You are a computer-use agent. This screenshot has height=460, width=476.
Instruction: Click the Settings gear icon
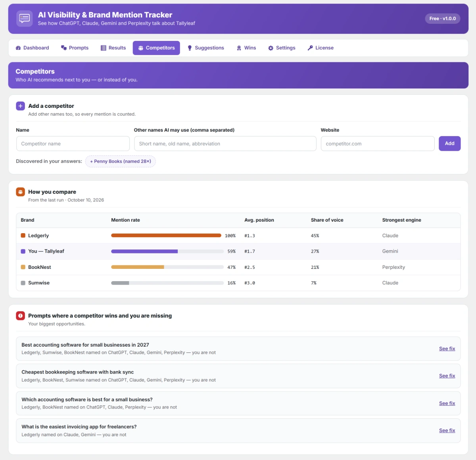click(271, 48)
